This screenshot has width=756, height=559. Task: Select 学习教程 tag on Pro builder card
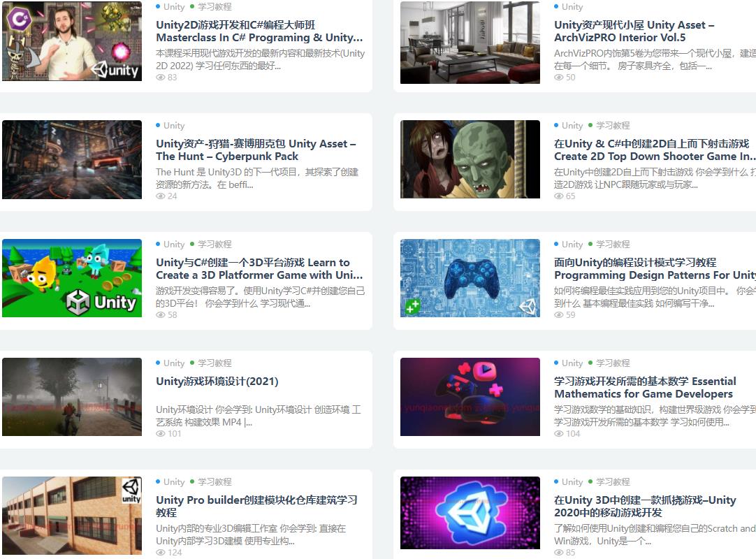(x=215, y=481)
